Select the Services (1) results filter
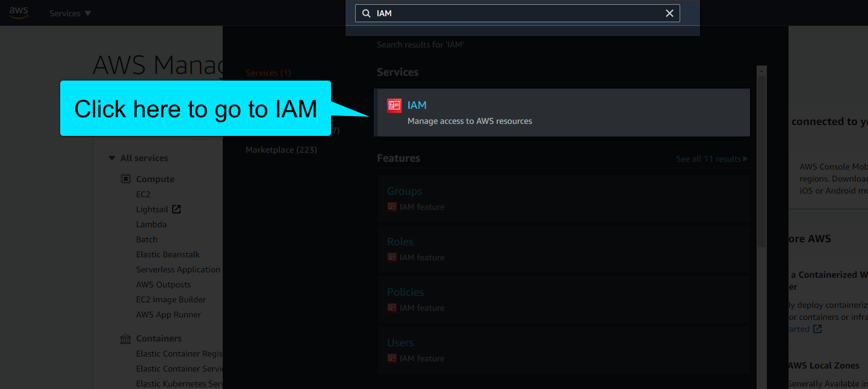868x389 pixels. coord(268,72)
